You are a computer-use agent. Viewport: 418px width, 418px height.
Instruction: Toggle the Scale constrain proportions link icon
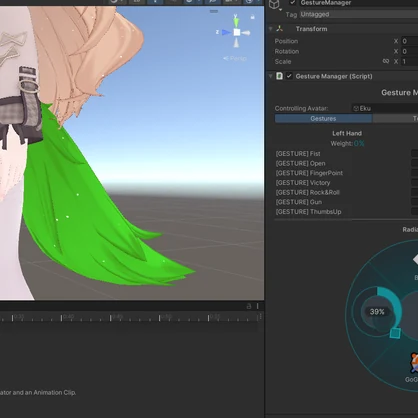[386, 61]
